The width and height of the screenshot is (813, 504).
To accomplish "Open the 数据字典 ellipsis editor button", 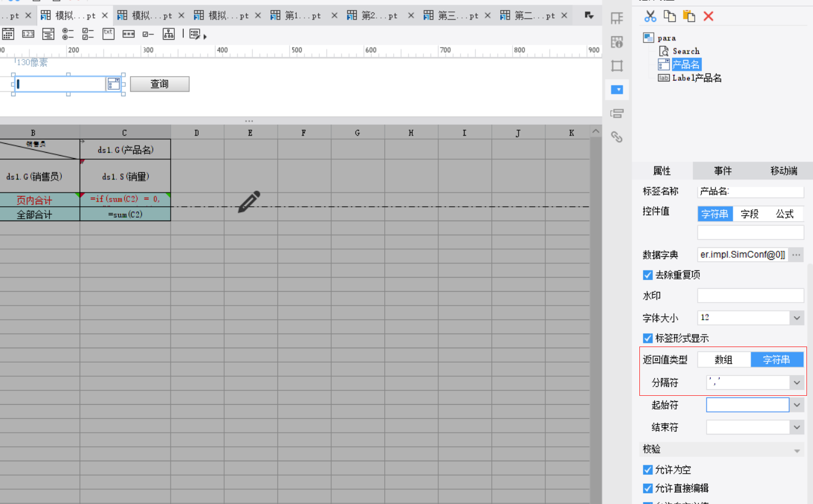I will [796, 255].
